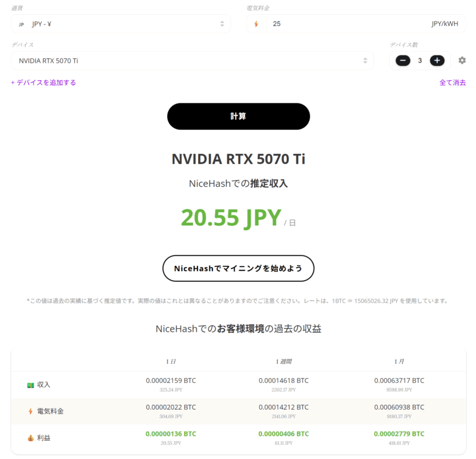Click income value 0.00014618 BTC
Screen dimensions: 476x459
pyautogui.click(x=284, y=381)
